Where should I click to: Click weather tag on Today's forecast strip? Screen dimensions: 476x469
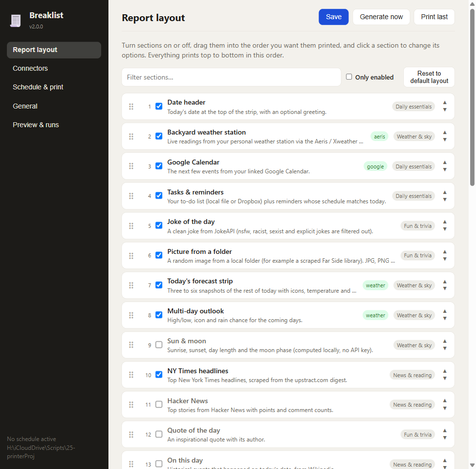[375, 285]
